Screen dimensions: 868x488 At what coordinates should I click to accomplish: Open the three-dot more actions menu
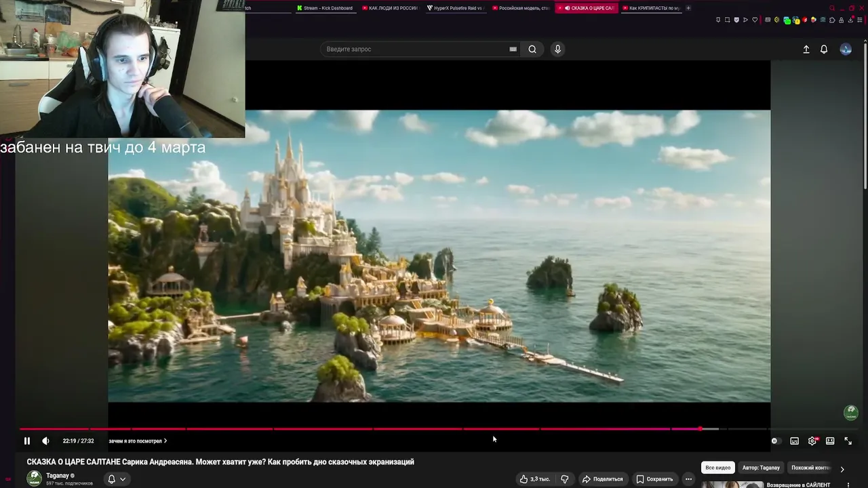(688, 479)
